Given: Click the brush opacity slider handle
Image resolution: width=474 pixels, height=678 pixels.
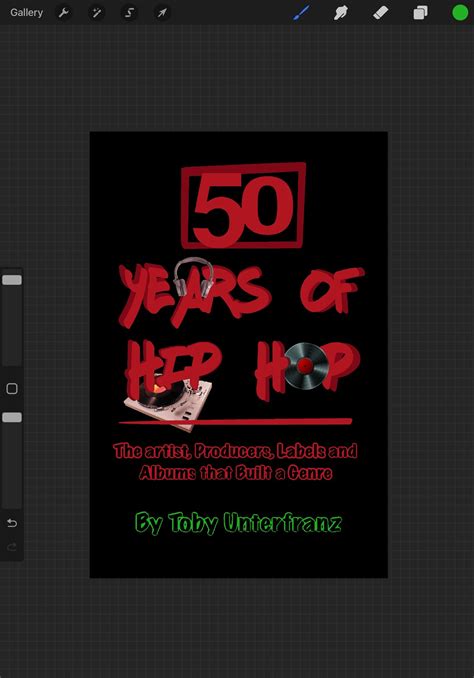Looking at the screenshot, I should 12,417.
